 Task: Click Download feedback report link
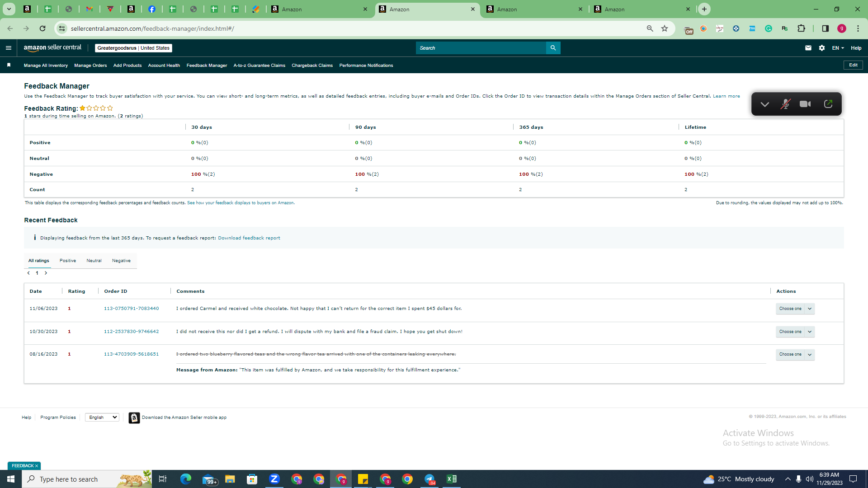[x=249, y=238]
